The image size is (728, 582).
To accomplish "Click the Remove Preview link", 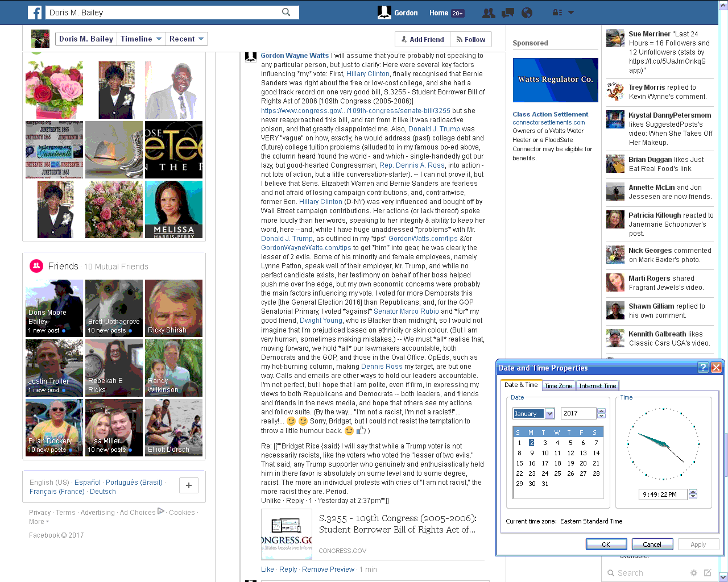I will 328,569.
